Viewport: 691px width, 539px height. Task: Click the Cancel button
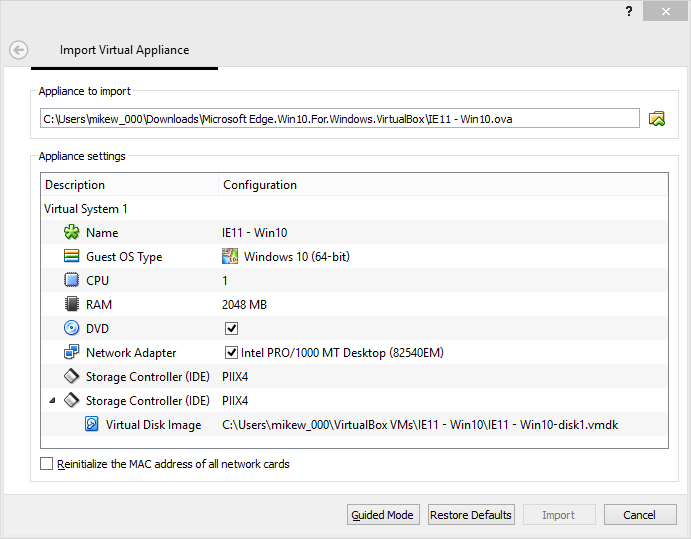coord(640,515)
